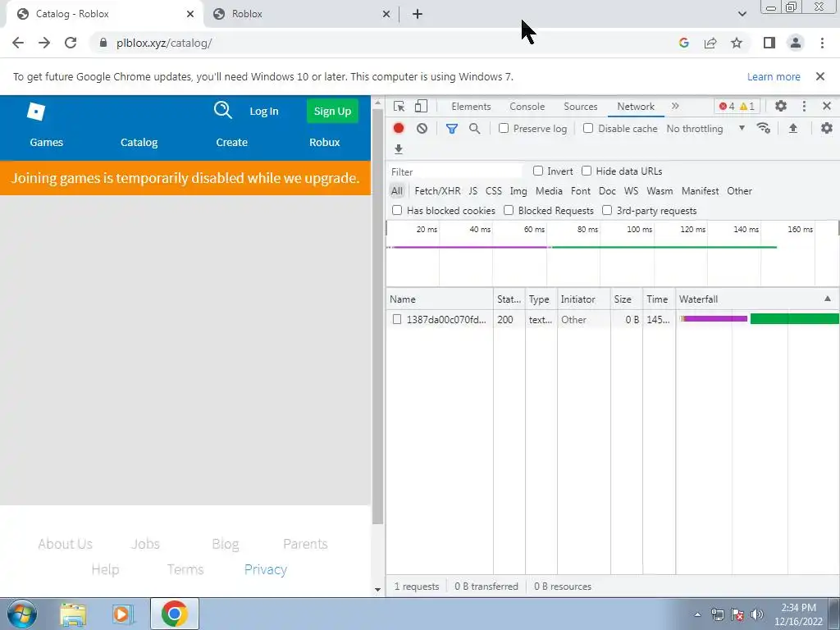
Task: Close the DevTools panel
Action: 827,106
